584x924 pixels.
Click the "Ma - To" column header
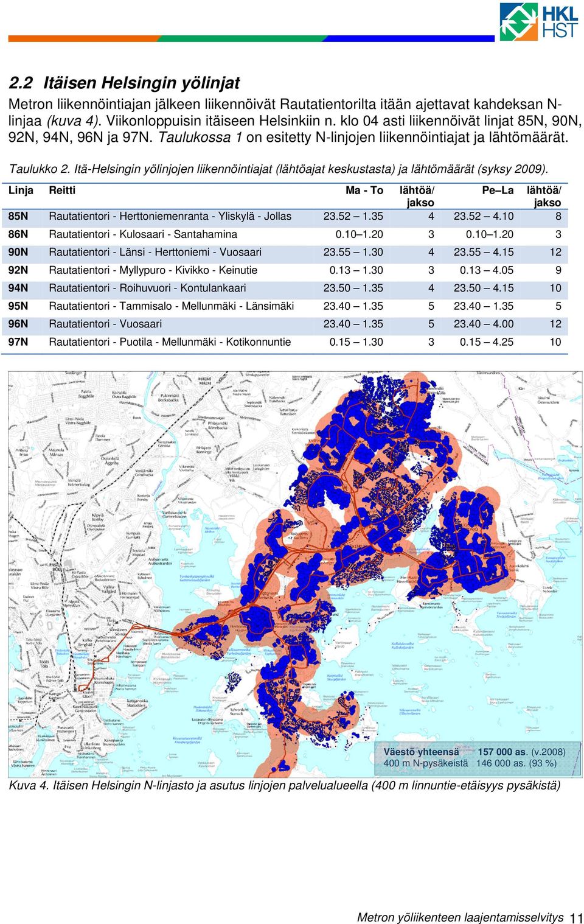[364, 191]
